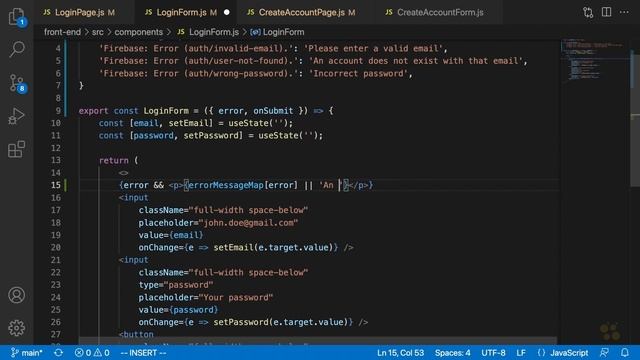Click the feedback icon in status bar
The image size is (640, 360).
coord(604,353)
